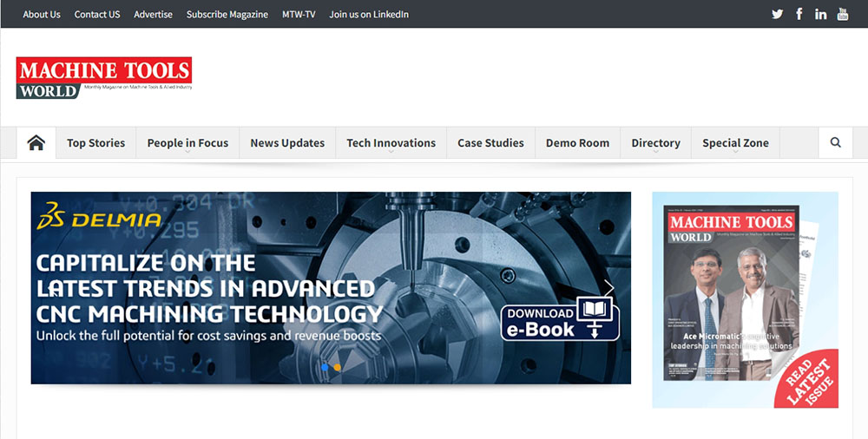Open the Subscribe Magazine link
Image resolution: width=868 pixels, height=439 pixels.
click(227, 15)
